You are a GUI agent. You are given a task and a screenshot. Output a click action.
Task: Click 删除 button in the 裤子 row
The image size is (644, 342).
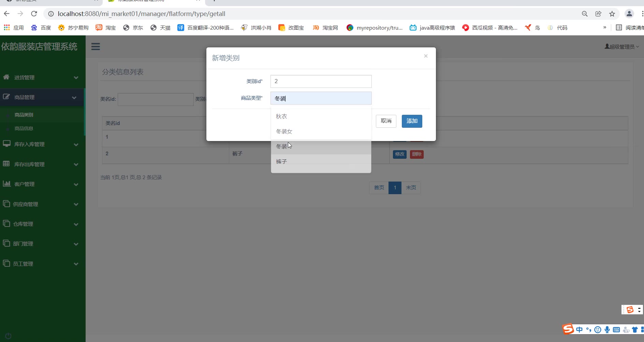[x=417, y=154]
